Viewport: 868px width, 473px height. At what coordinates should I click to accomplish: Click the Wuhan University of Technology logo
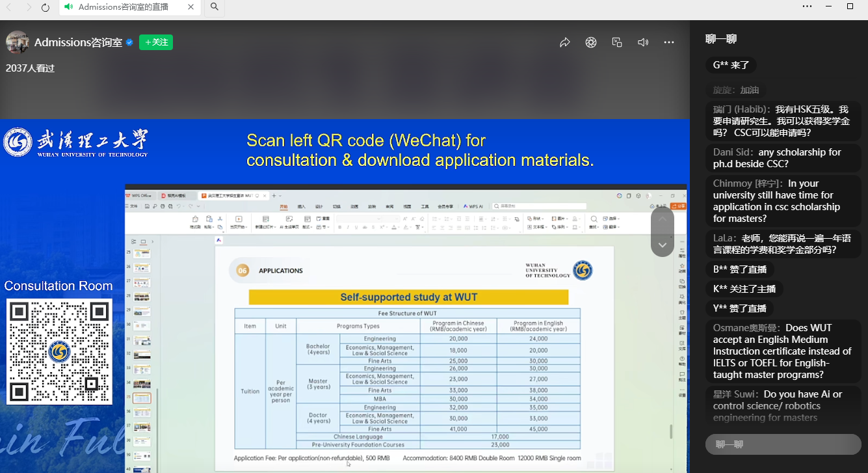[76, 142]
